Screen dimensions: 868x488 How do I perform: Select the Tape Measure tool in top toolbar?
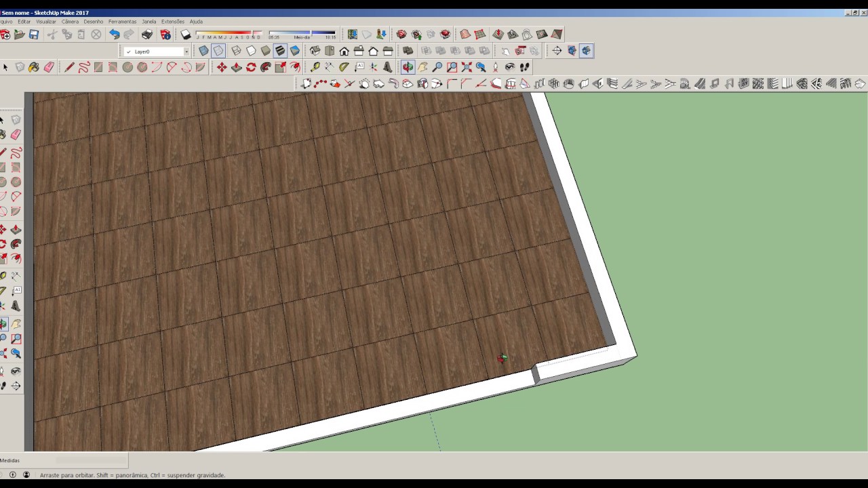pyautogui.click(x=315, y=67)
